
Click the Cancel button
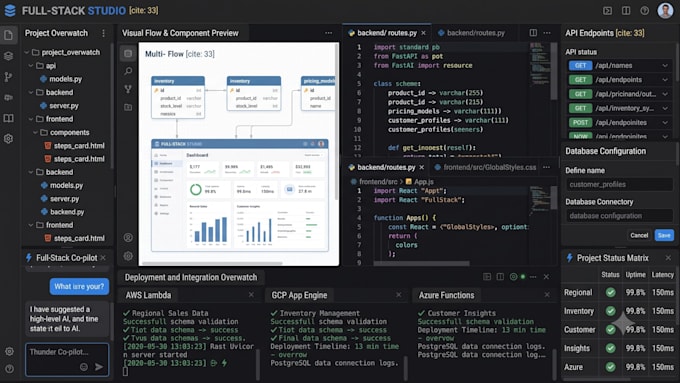(x=639, y=235)
